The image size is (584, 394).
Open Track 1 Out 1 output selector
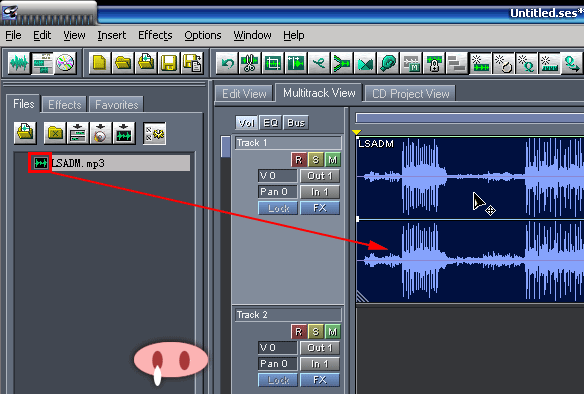320,176
